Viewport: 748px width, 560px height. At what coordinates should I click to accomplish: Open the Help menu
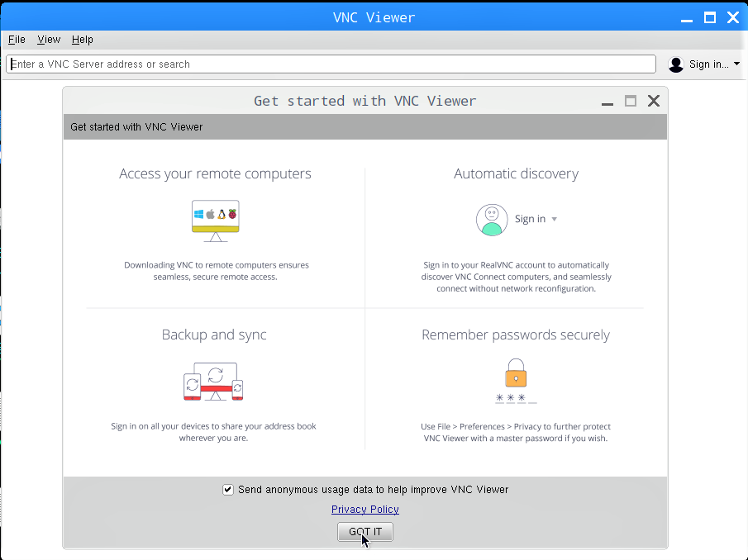pos(82,40)
